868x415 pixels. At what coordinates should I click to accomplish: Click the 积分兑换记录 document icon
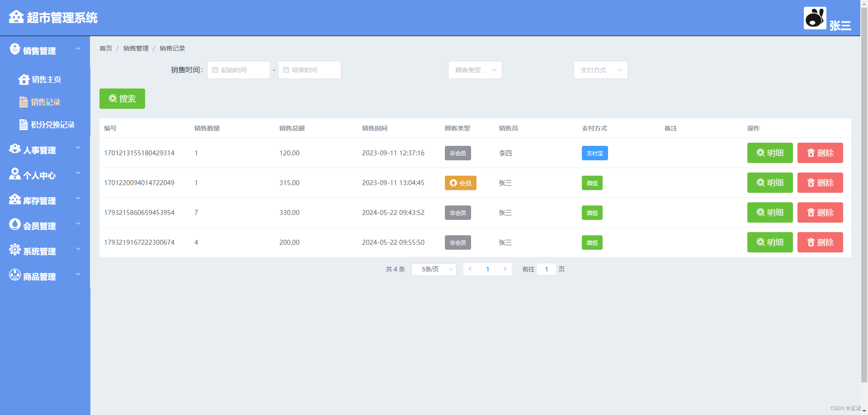24,125
